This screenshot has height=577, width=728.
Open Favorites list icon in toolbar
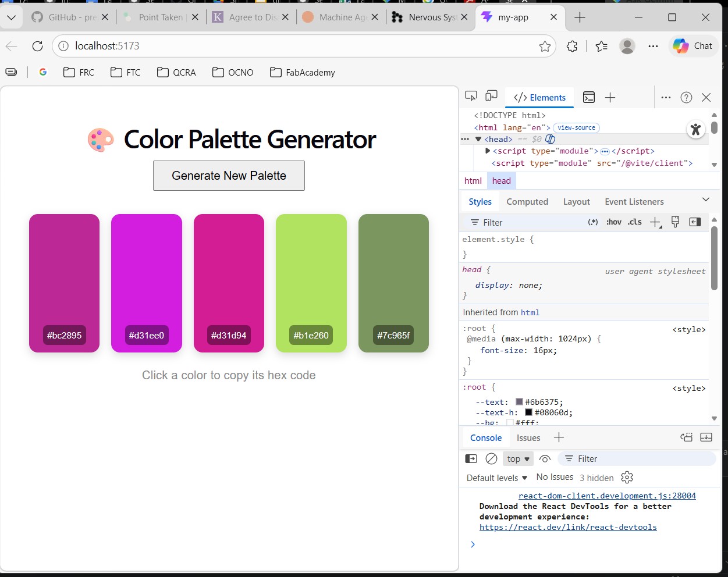[601, 46]
